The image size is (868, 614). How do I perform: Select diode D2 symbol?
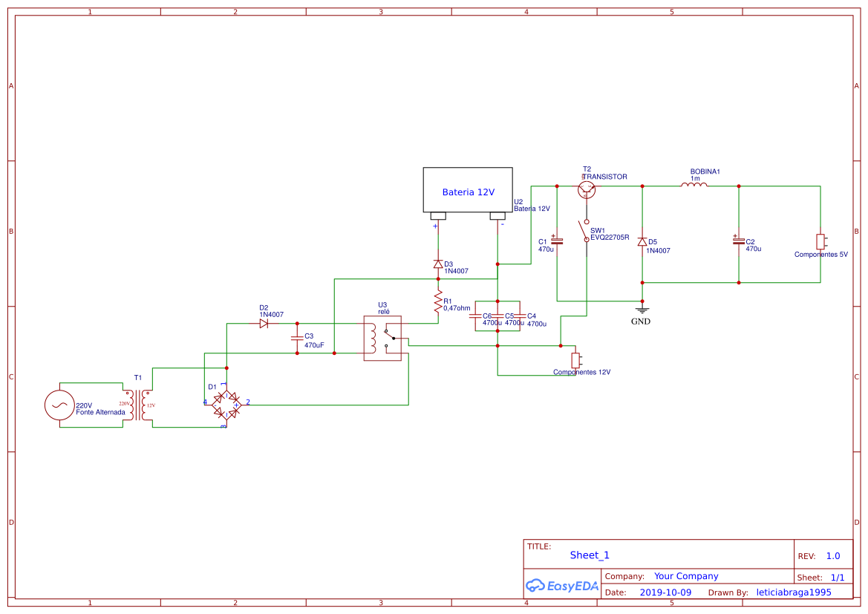click(x=264, y=324)
